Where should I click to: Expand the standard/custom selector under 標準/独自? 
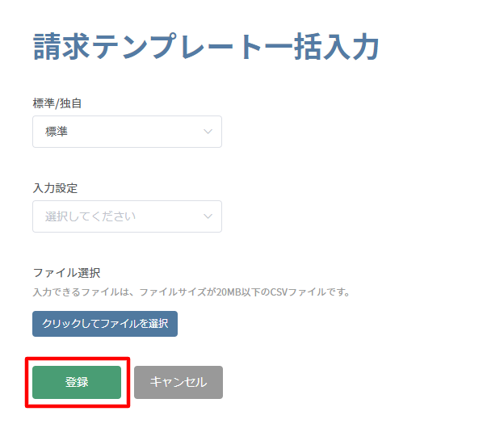[127, 132]
